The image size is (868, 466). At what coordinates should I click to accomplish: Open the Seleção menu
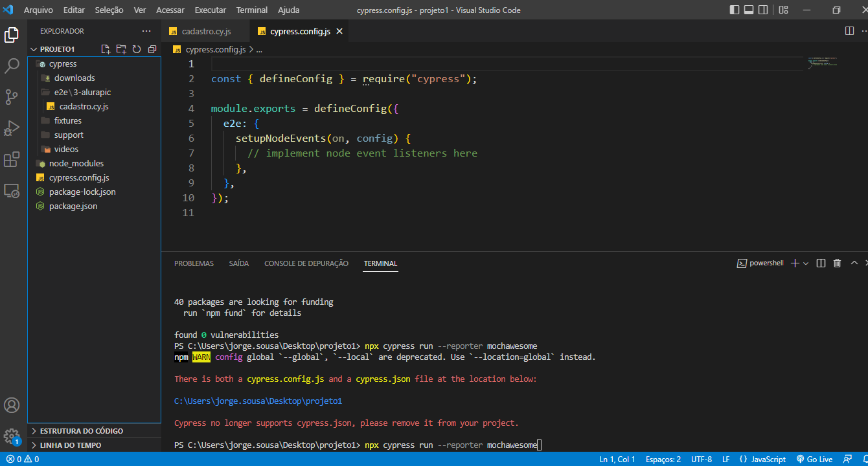point(109,10)
